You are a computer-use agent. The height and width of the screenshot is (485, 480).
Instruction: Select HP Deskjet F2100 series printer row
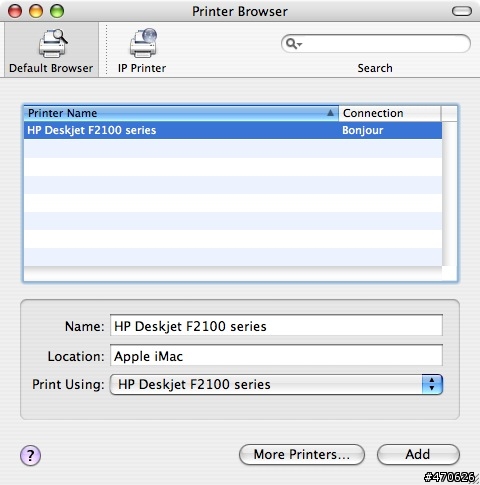pyautogui.click(x=233, y=130)
